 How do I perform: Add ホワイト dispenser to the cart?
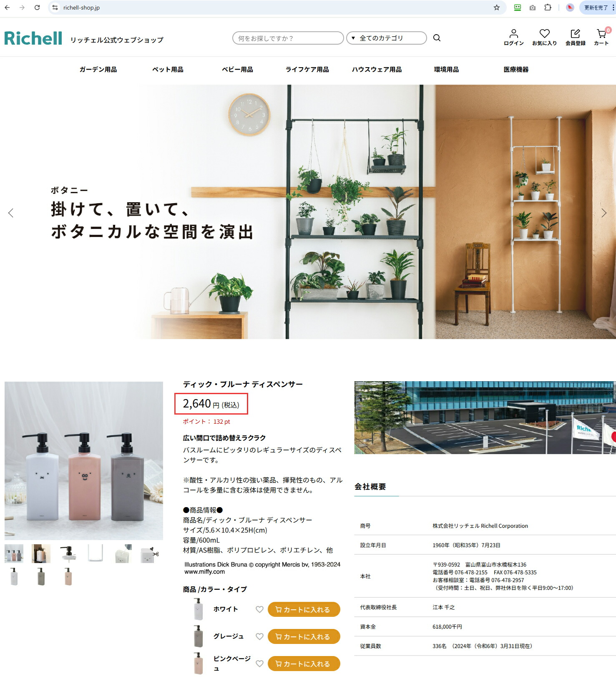point(304,609)
